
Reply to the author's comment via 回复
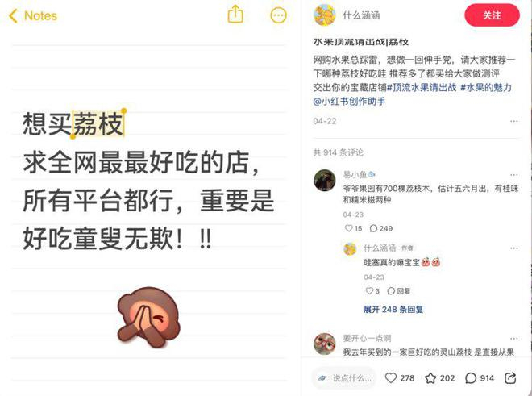click(x=399, y=291)
